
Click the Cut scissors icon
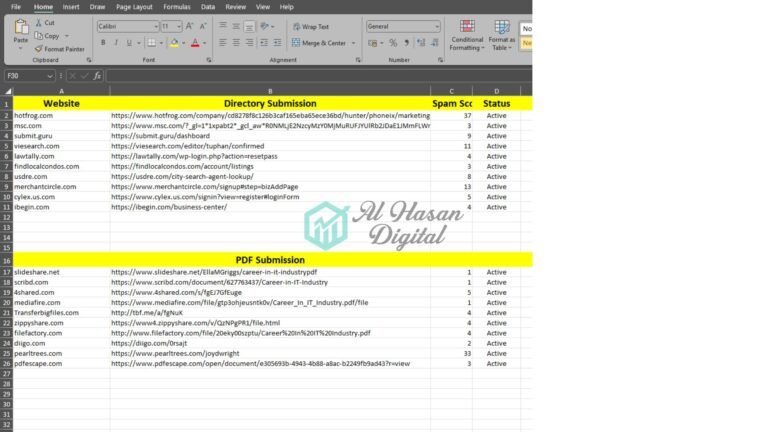(x=38, y=22)
